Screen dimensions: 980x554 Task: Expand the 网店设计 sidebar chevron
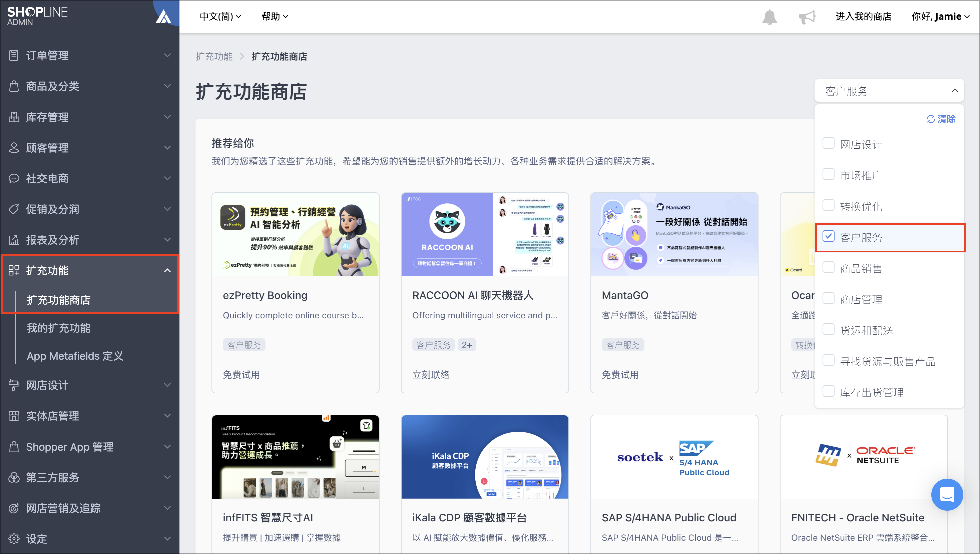[167, 385]
